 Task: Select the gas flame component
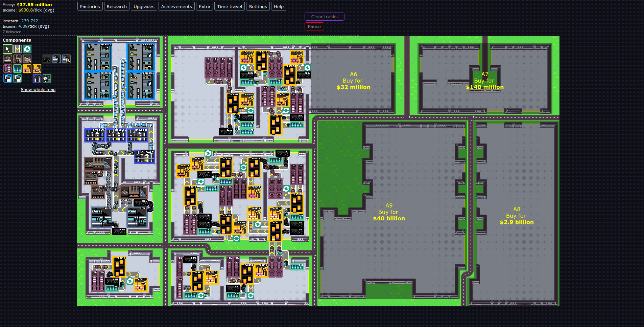(17, 68)
